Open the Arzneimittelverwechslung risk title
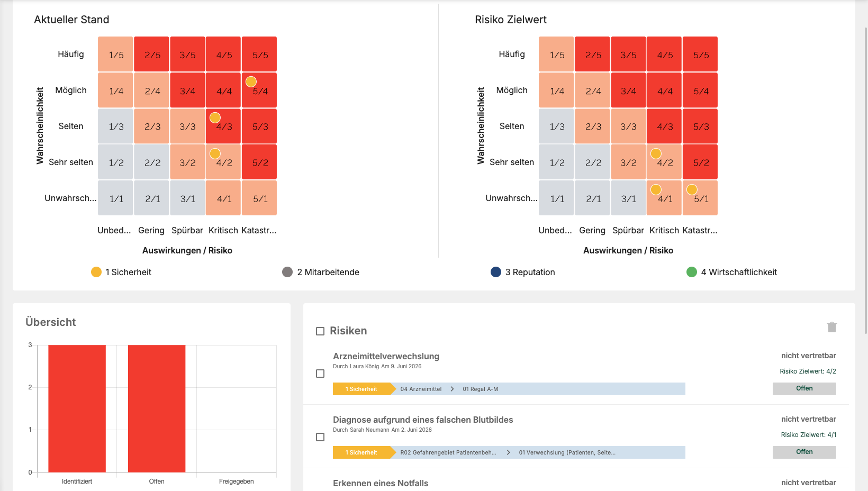Screen dimensions: 868x491 pos(386,356)
